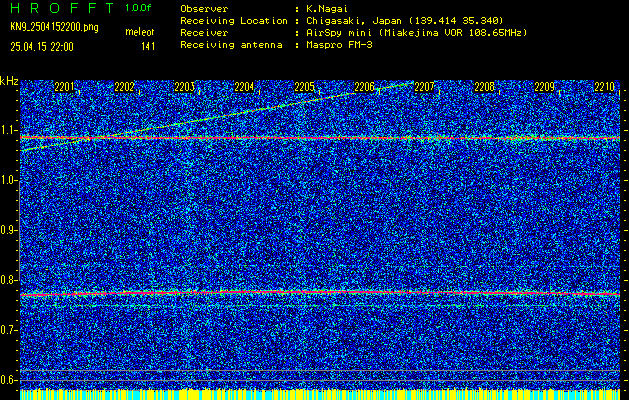Click the 2205 time marker
629x400 pixels.
304,87
